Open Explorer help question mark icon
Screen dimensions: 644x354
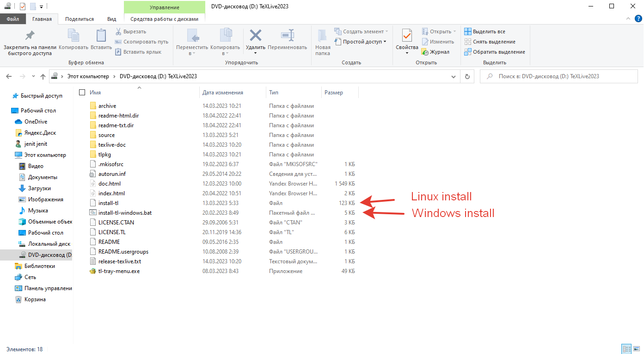[x=638, y=19]
